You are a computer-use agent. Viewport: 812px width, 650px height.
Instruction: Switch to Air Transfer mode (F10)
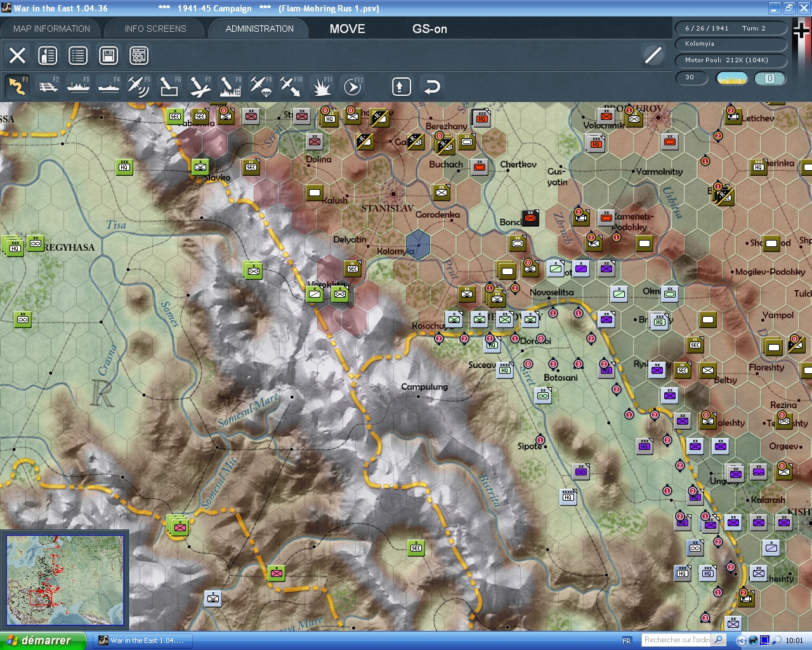point(291,86)
